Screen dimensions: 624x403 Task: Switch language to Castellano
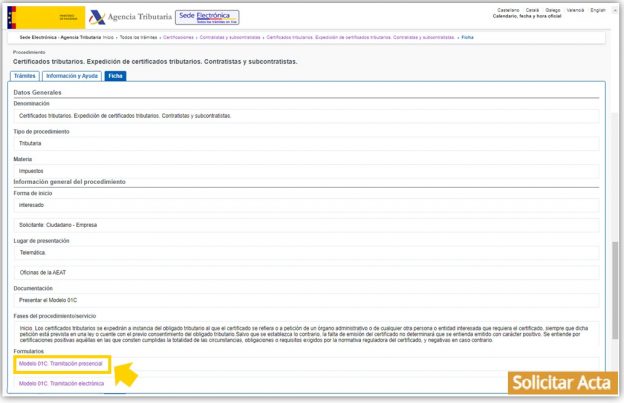[508, 10]
